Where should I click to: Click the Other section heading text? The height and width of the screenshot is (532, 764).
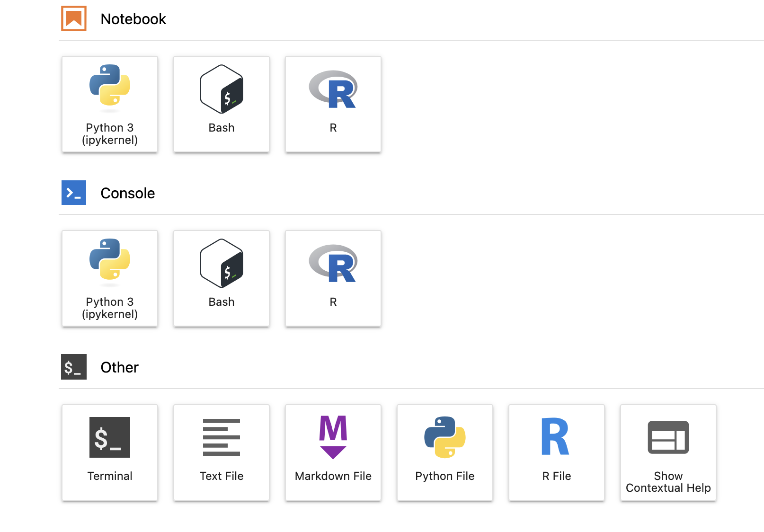(x=120, y=367)
